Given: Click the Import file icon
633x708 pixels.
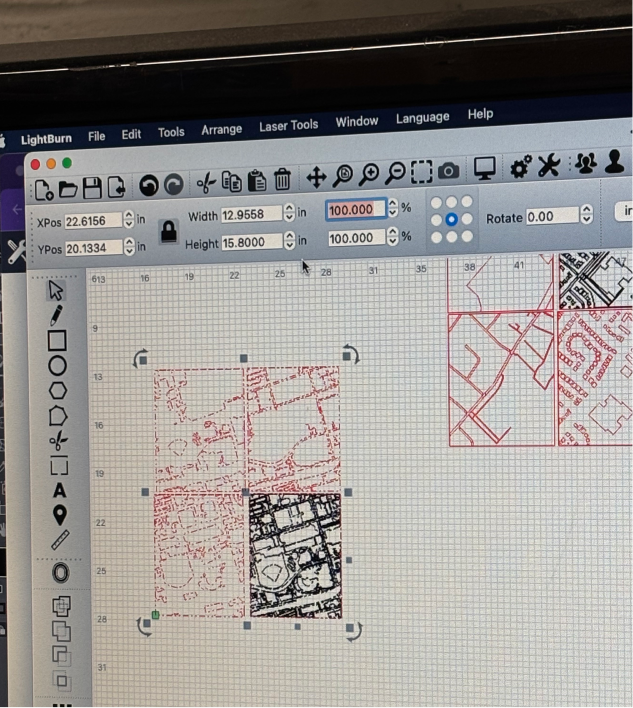Looking at the screenshot, I should coord(116,187).
